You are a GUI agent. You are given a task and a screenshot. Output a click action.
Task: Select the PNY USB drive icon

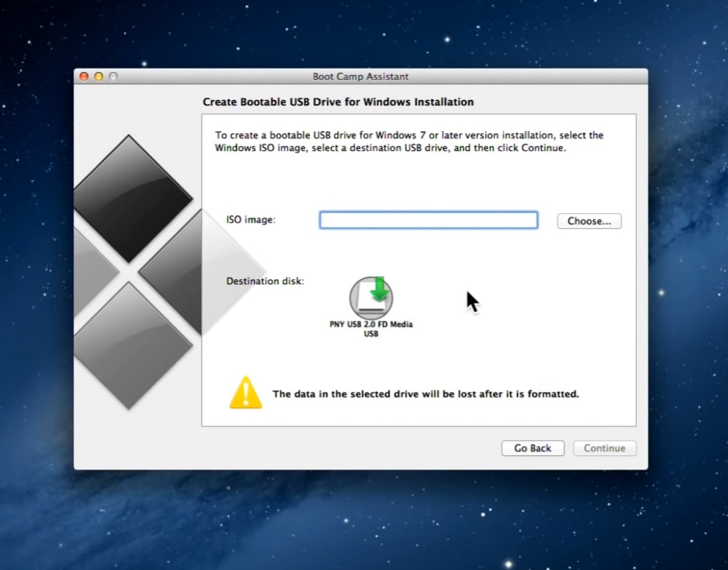371,298
